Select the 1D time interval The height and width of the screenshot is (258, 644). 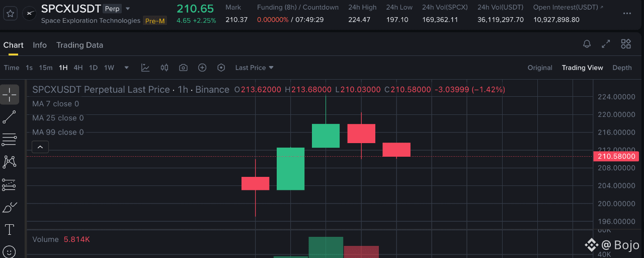coord(93,68)
